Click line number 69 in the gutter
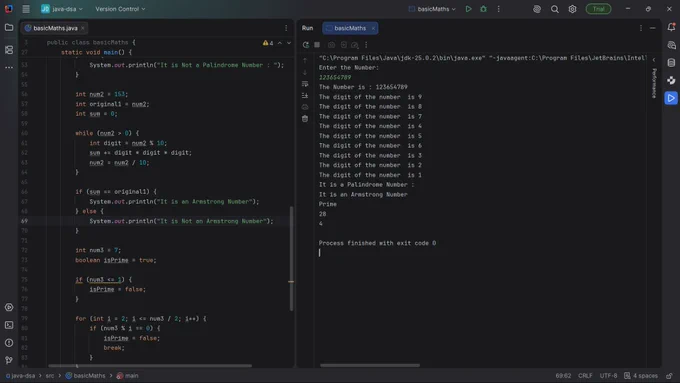This screenshot has height=383, width=680. pyautogui.click(x=24, y=221)
